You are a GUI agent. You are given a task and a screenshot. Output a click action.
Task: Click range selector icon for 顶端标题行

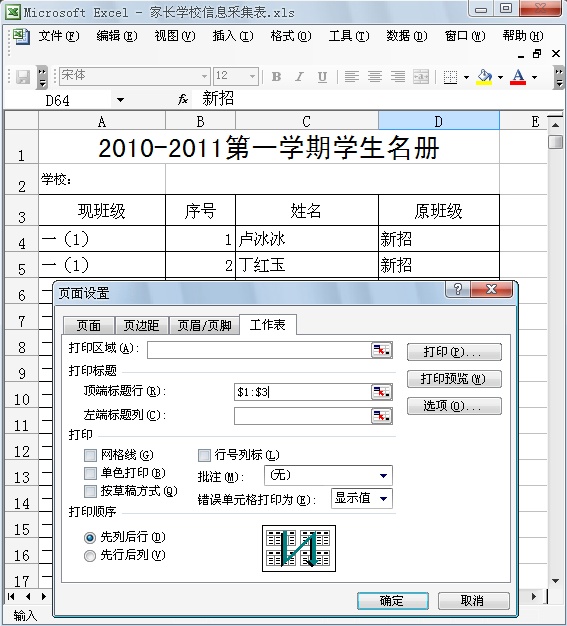coord(382,392)
